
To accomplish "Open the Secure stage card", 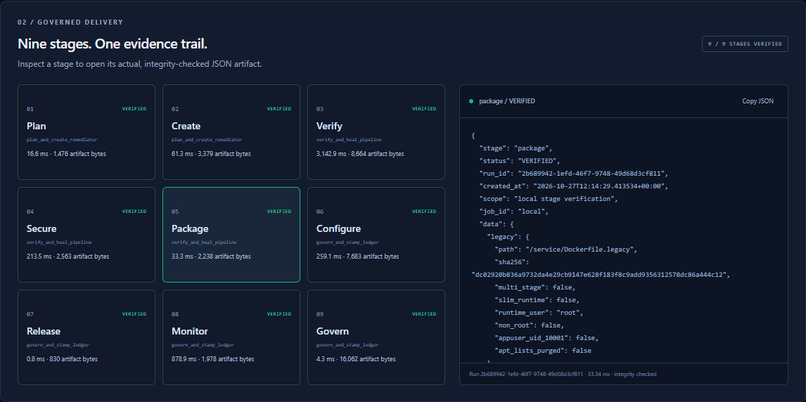I will (x=86, y=235).
